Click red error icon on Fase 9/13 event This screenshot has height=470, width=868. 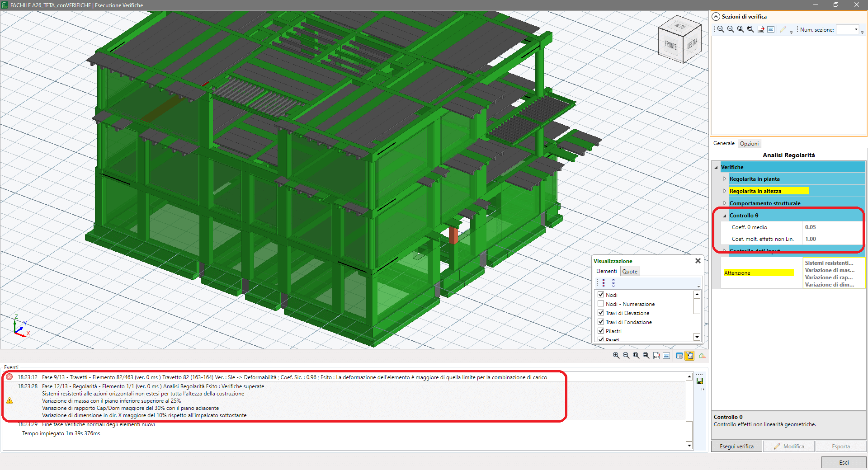click(9, 377)
